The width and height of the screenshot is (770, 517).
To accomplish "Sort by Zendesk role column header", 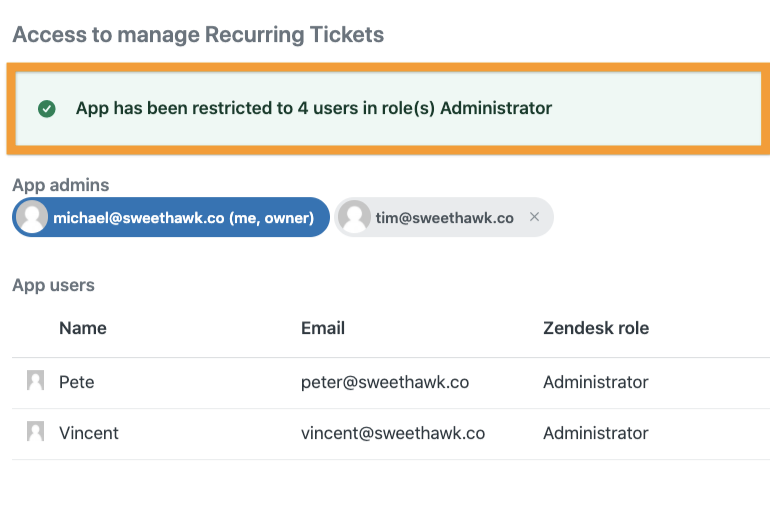I will 596,328.
